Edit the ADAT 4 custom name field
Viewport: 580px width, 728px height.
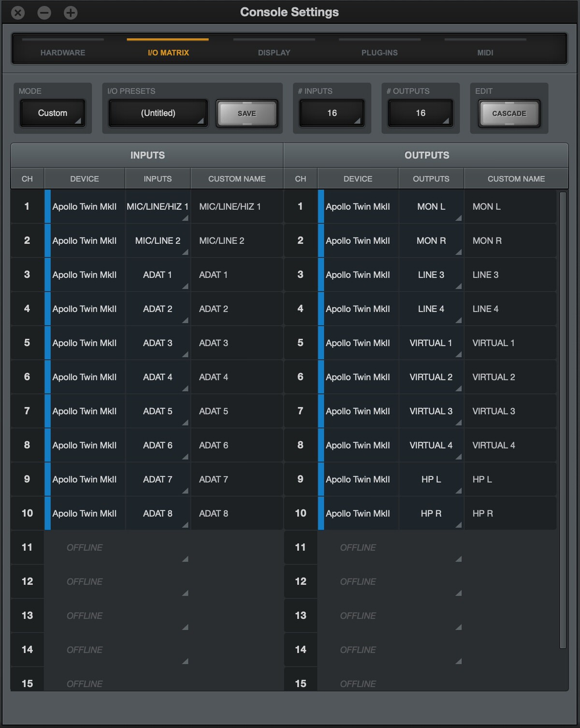[x=237, y=377]
